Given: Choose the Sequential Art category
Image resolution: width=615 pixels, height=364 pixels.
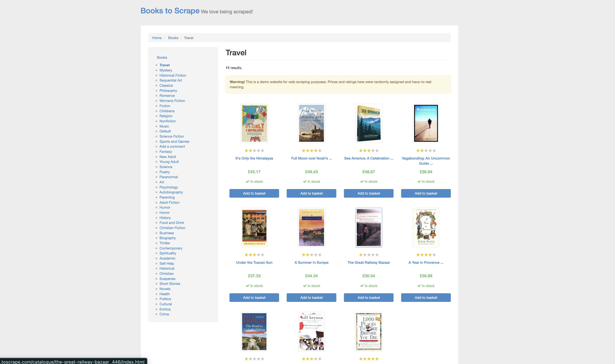Looking at the screenshot, I should (x=171, y=80).
